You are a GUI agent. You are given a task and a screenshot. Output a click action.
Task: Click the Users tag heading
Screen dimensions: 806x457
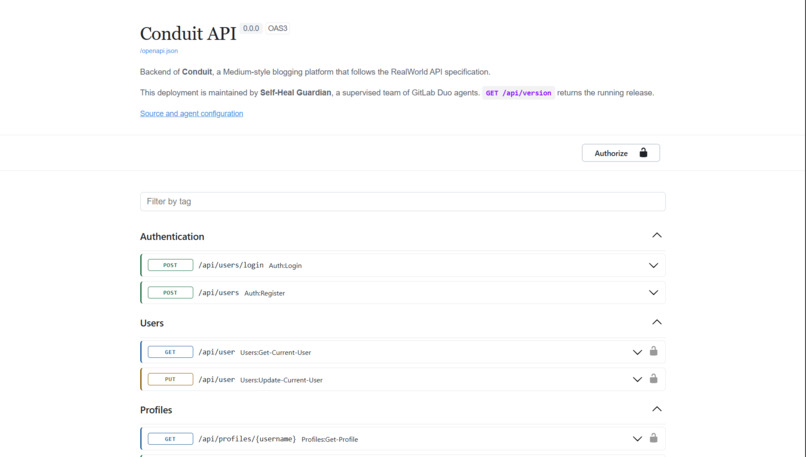point(152,323)
